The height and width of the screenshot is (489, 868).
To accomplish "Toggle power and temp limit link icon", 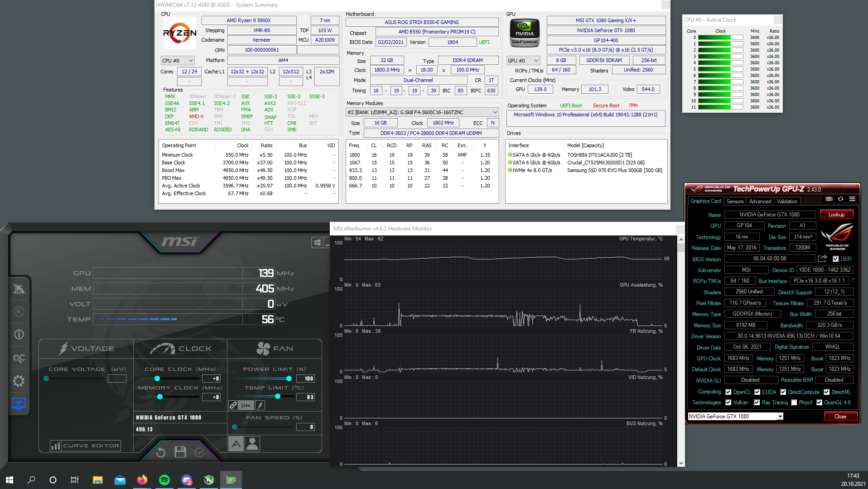I will click(x=233, y=405).
